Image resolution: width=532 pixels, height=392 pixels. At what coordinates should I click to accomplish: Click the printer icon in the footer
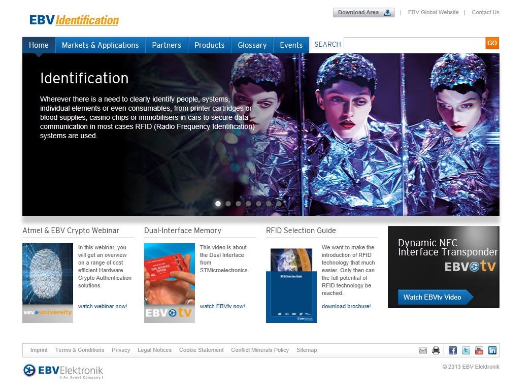(436, 350)
